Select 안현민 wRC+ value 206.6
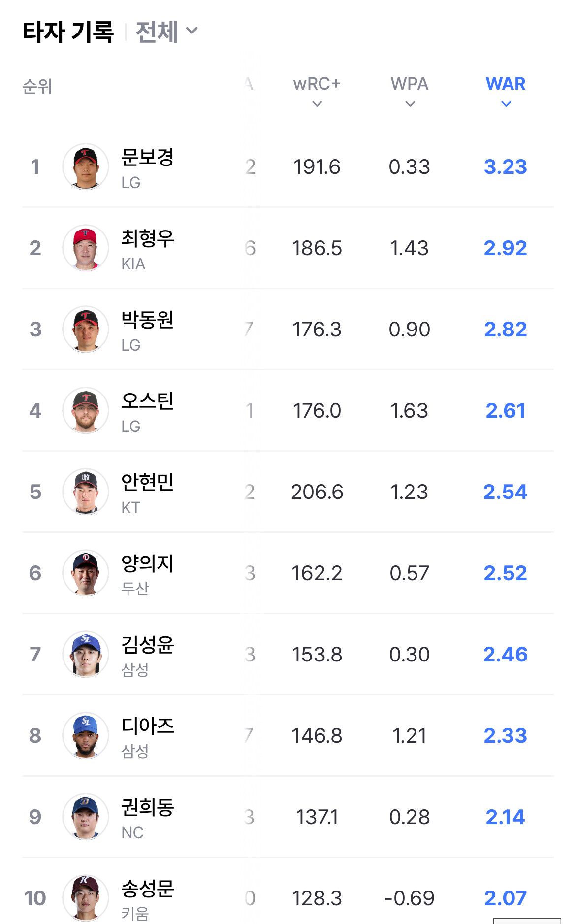 point(317,492)
